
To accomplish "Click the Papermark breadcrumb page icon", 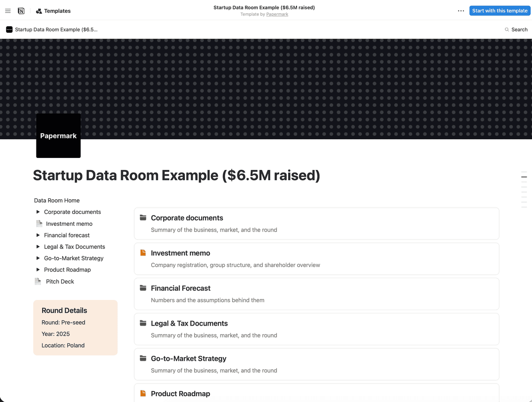I will pyautogui.click(x=9, y=29).
